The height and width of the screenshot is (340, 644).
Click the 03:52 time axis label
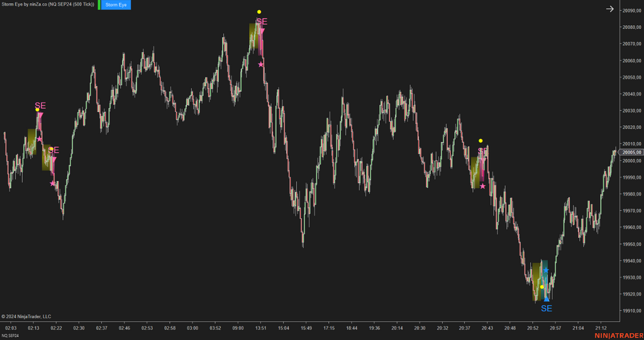(215, 328)
